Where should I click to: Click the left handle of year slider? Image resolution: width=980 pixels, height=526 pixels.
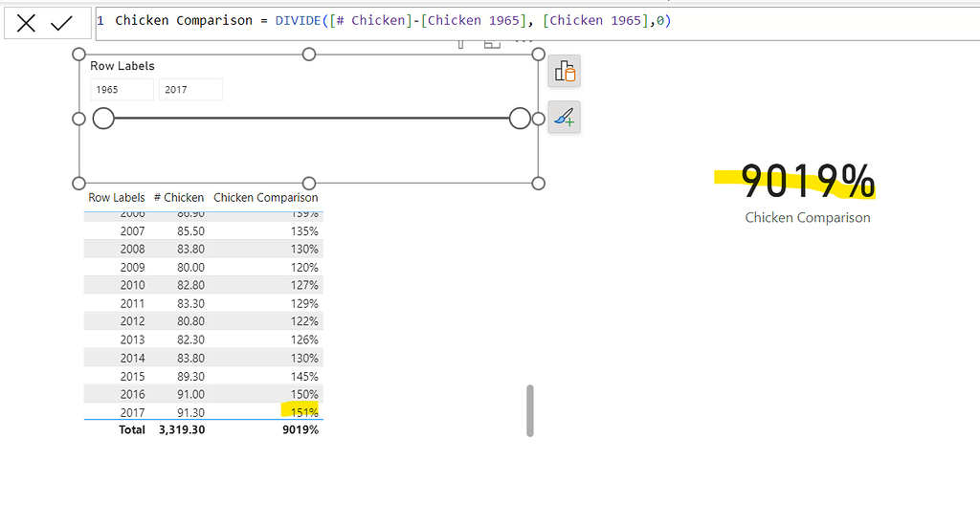tap(103, 119)
